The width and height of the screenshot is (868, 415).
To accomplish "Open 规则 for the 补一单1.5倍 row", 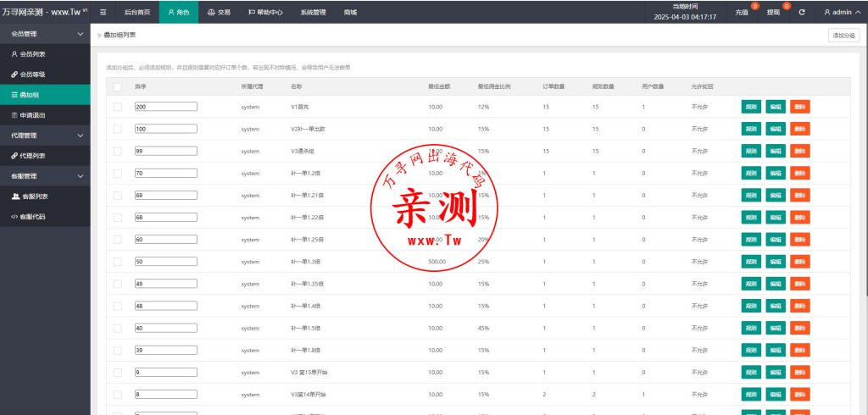I will click(x=751, y=328).
